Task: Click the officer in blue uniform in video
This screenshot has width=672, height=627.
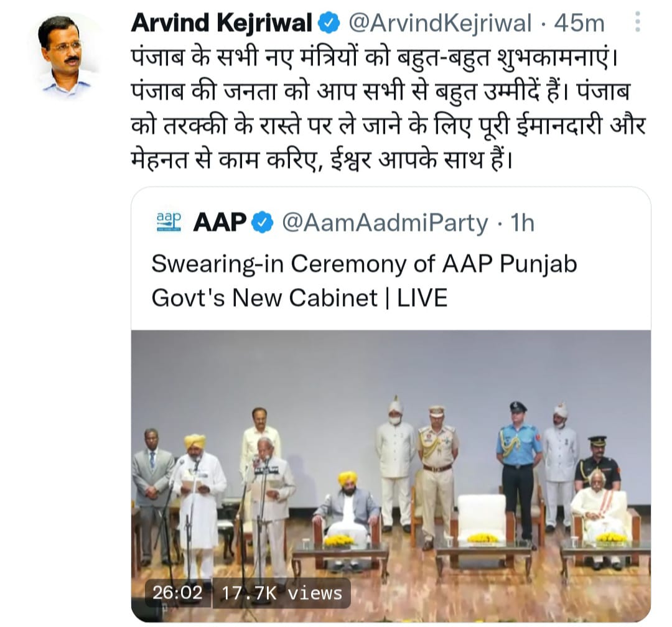Action: click(518, 469)
